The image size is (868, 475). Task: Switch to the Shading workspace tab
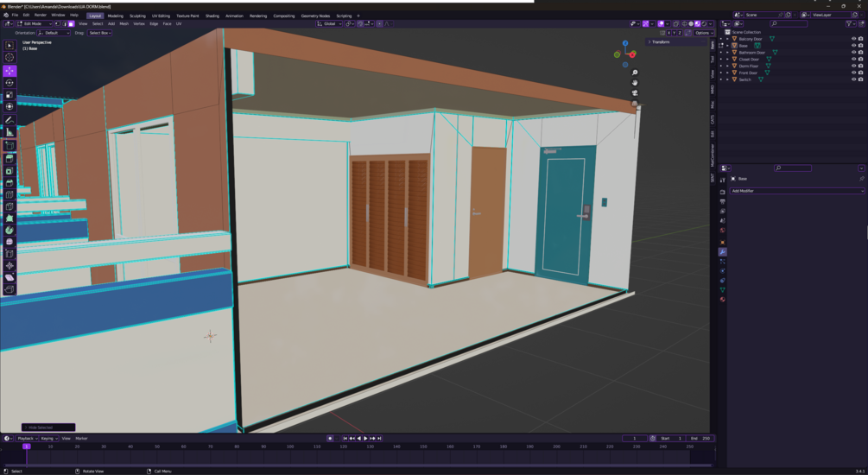click(212, 16)
